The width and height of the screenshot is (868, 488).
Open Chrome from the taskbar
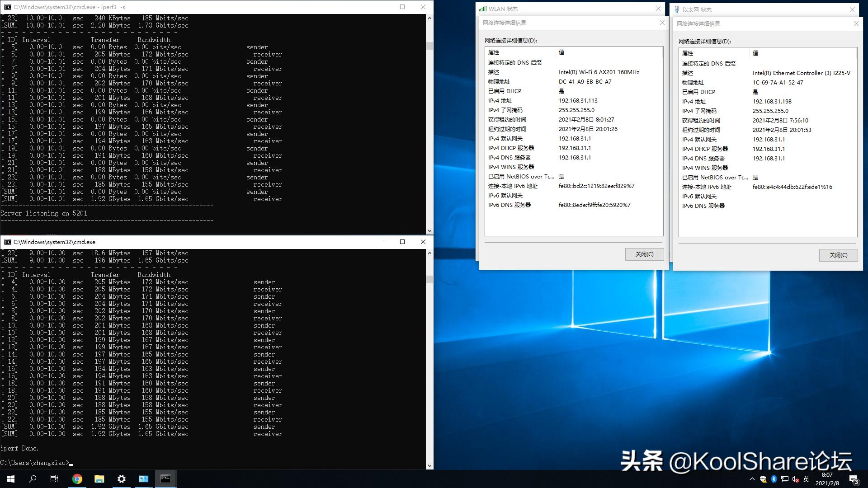(x=77, y=479)
